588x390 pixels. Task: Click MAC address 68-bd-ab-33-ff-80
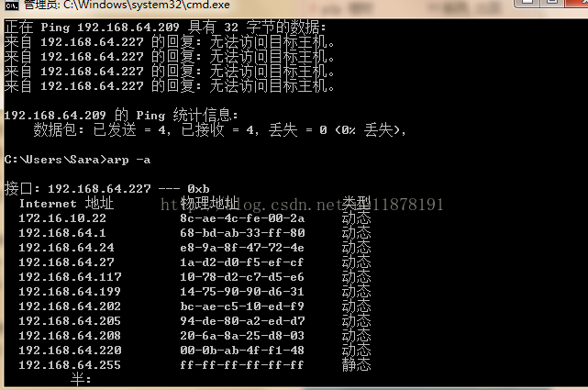click(242, 232)
